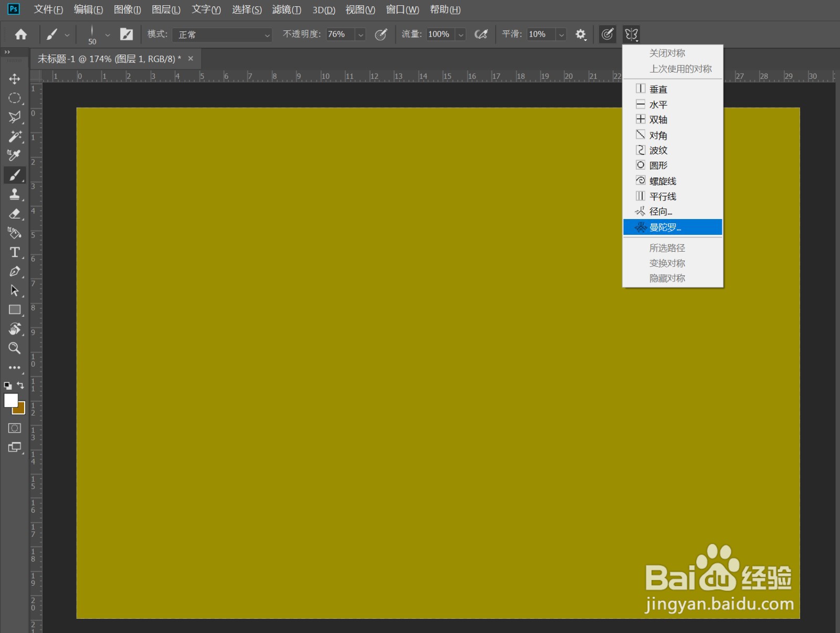
Task: Choose 水平 symmetry option
Action: tap(673, 105)
